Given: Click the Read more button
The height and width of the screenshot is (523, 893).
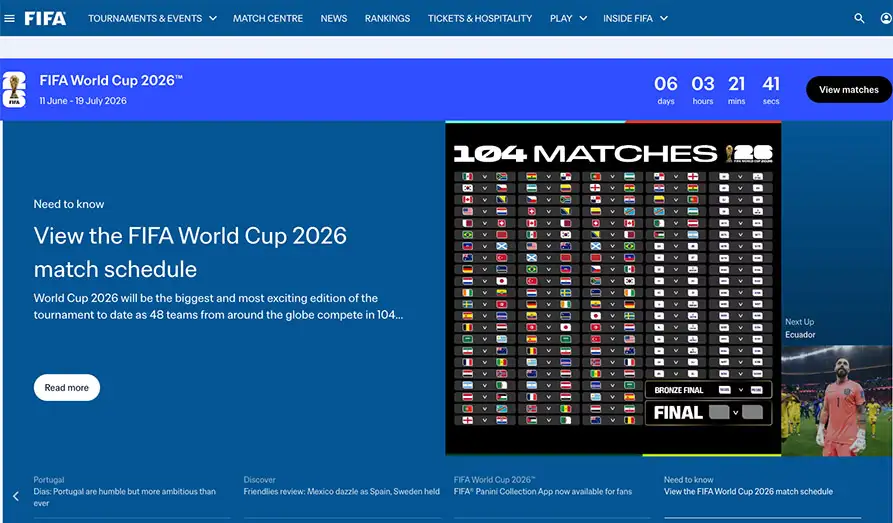Looking at the screenshot, I should click(67, 387).
